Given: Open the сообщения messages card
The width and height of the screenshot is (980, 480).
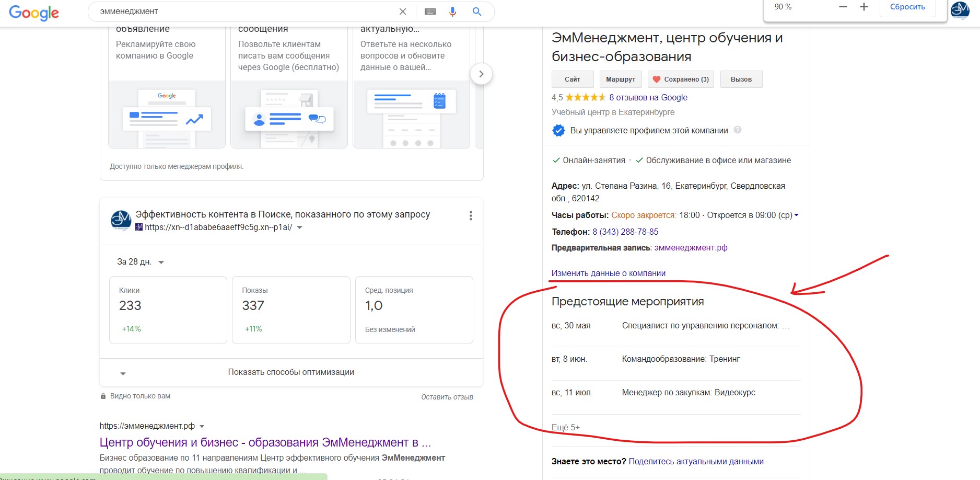Looking at the screenshot, I should pos(289,86).
